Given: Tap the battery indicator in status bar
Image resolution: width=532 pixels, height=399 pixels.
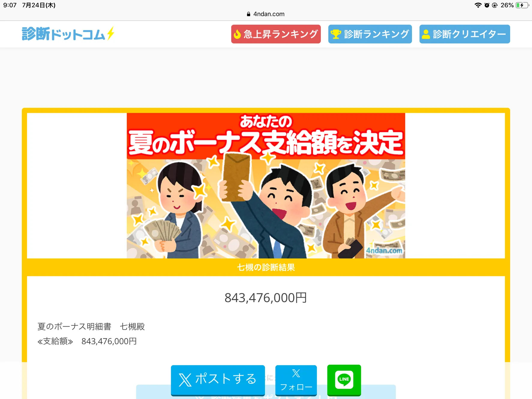Looking at the screenshot, I should click(522, 5).
